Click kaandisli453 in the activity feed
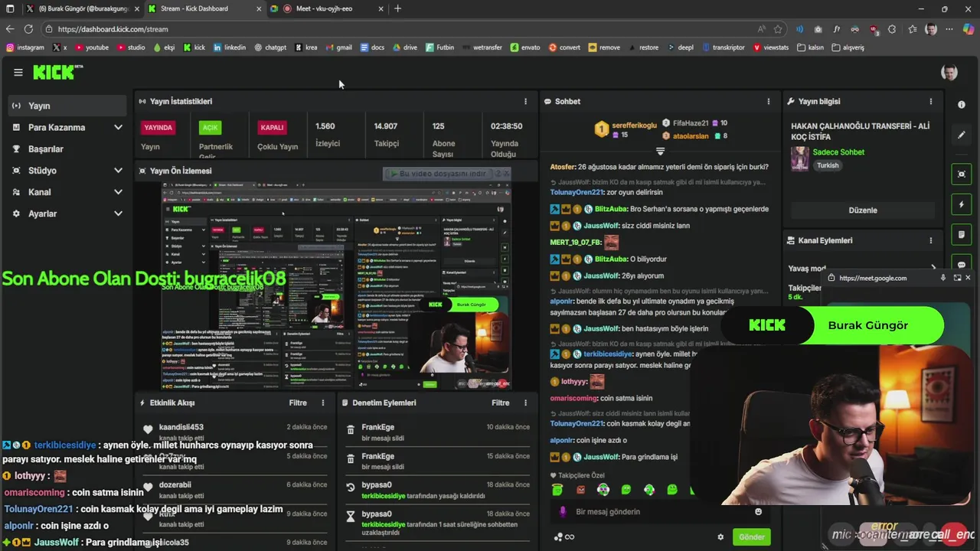This screenshot has width=980, height=551. pos(181,427)
